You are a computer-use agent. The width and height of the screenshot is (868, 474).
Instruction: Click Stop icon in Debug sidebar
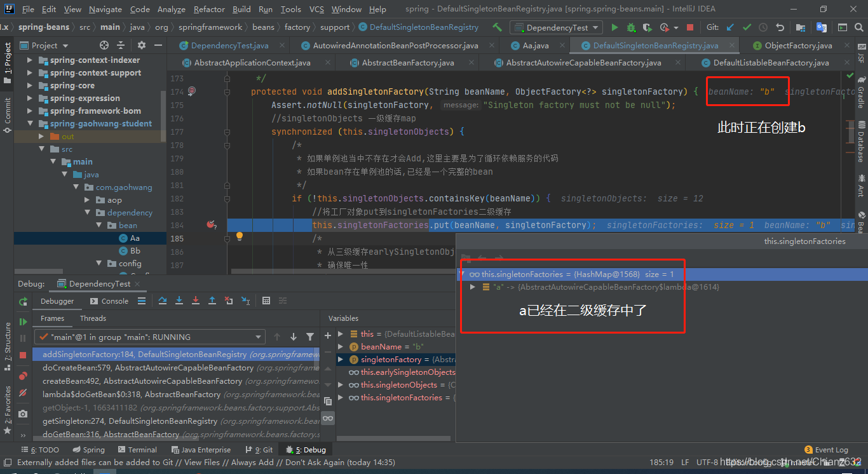click(x=23, y=355)
